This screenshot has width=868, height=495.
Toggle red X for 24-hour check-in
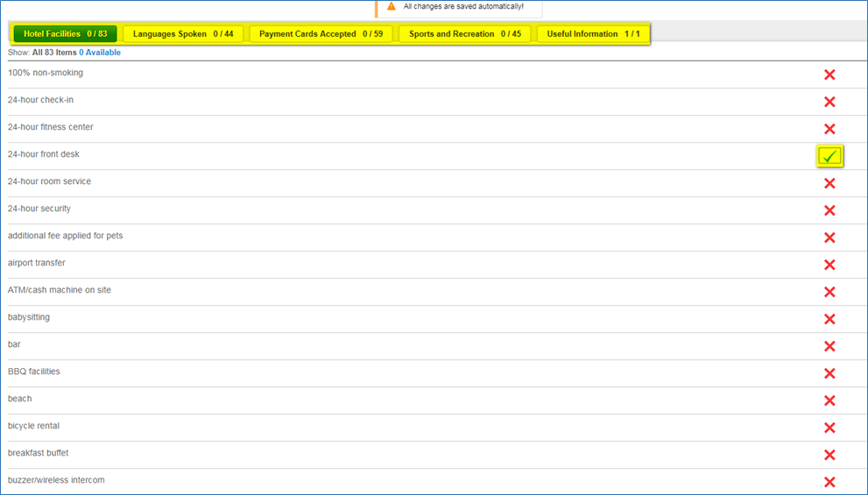[829, 102]
